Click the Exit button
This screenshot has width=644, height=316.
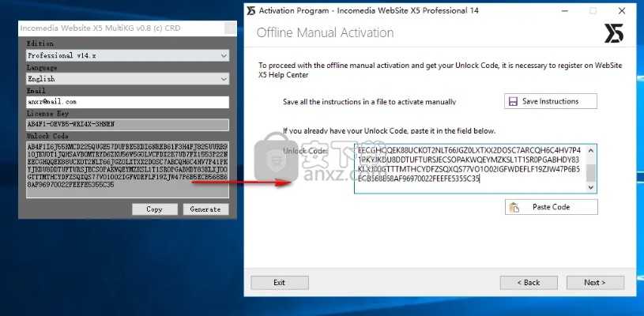280,282
